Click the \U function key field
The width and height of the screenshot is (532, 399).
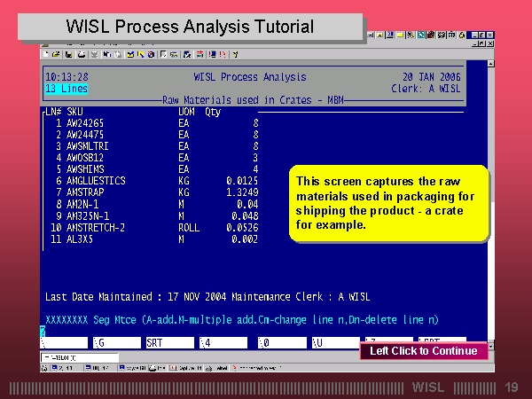click(x=334, y=342)
